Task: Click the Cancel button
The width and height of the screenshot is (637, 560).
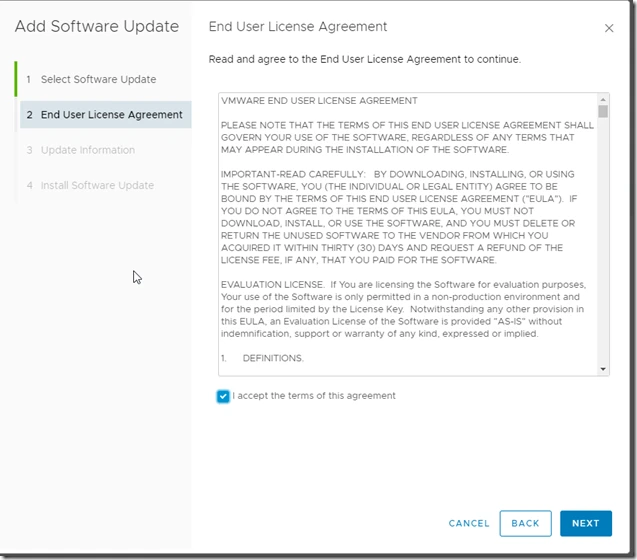Action: [x=469, y=523]
